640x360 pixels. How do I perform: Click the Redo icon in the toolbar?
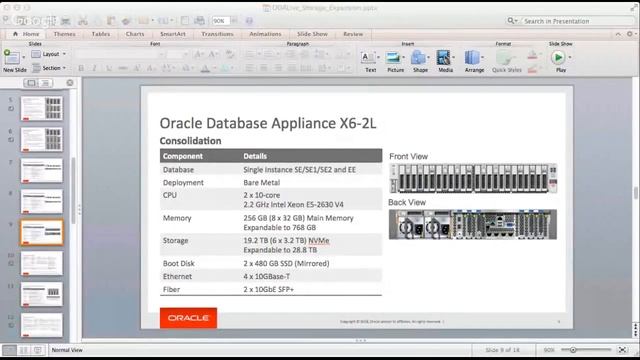(163, 20)
